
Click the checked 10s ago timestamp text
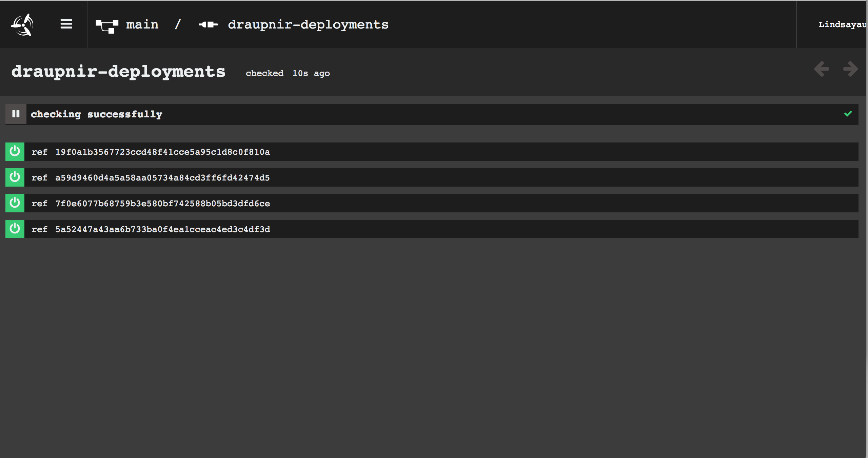(x=287, y=73)
